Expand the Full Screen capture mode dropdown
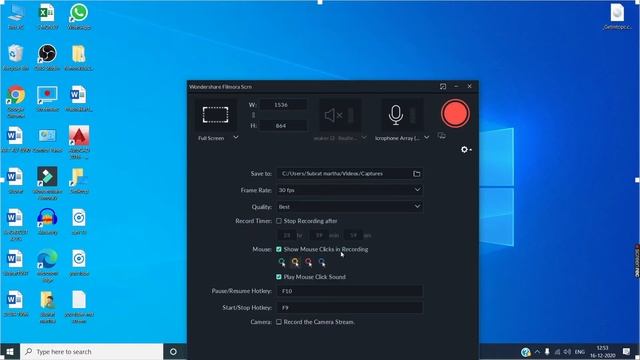 pyautogui.click(x=236, y=138)
